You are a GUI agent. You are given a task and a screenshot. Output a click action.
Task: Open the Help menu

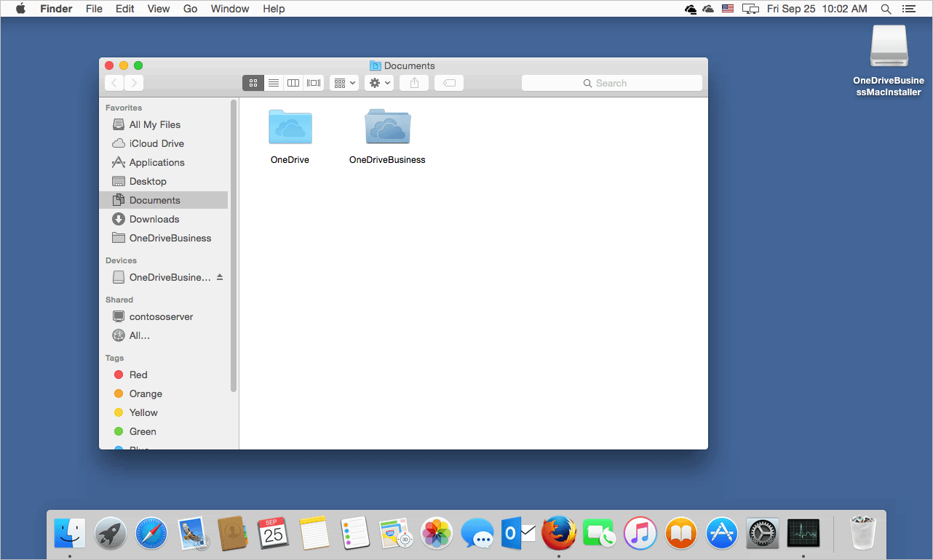pos(274,9)
